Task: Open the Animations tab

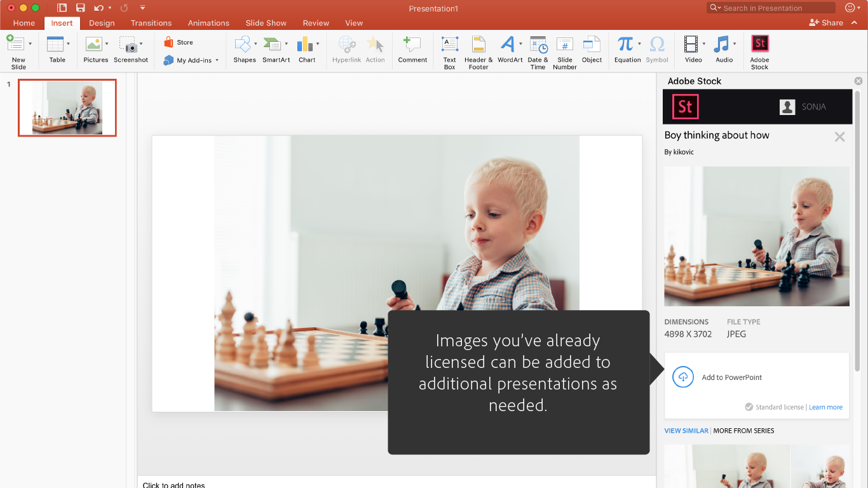Action: [208, 23]
